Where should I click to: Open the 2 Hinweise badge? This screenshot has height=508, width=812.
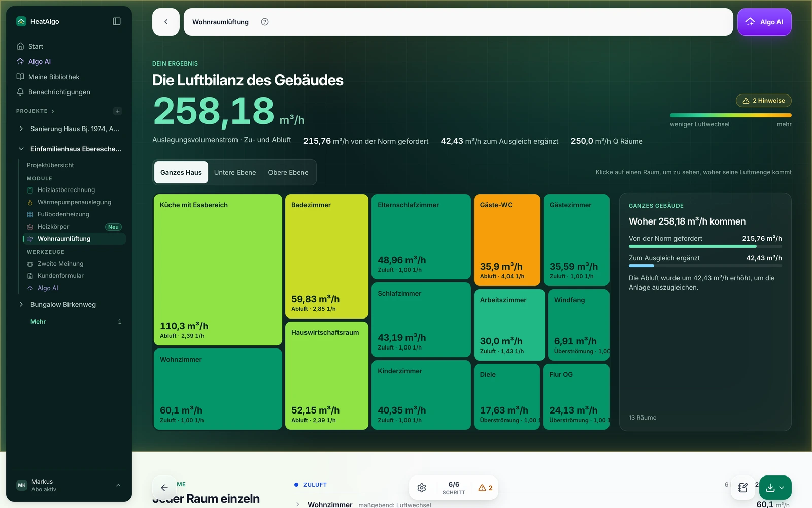tap(764, 101)
